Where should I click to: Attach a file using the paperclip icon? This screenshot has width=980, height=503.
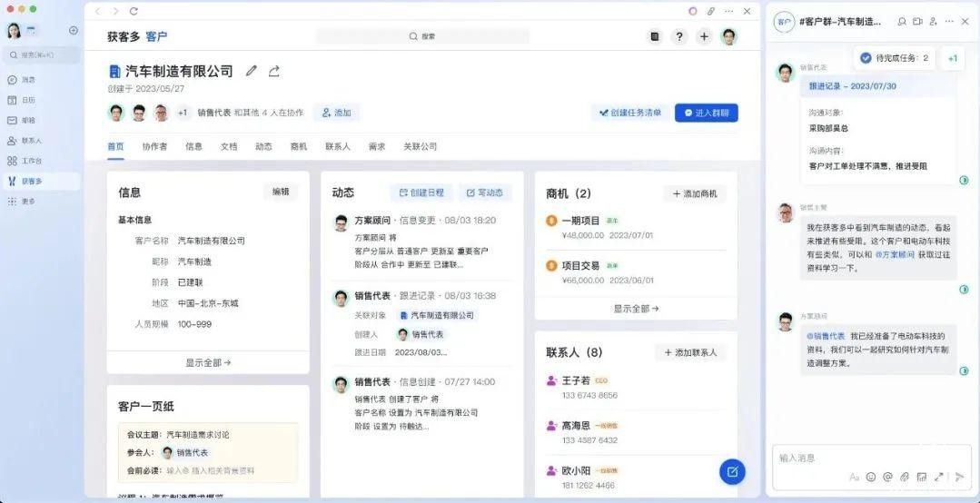pos(905,477)
